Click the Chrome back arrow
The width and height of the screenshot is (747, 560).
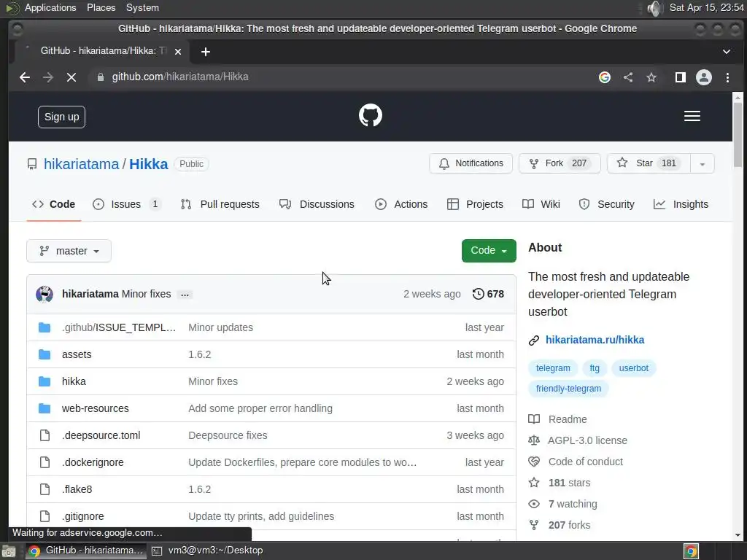[25, 77]
